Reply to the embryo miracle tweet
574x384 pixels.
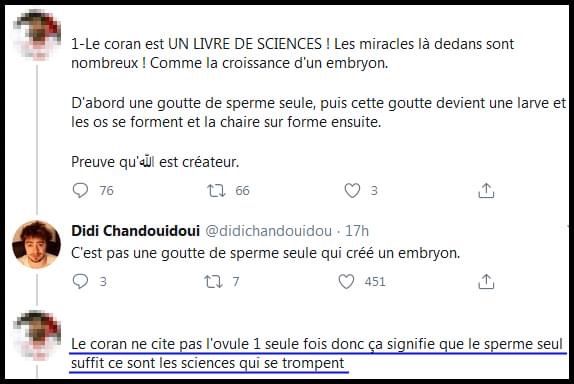tap(80, 190)
